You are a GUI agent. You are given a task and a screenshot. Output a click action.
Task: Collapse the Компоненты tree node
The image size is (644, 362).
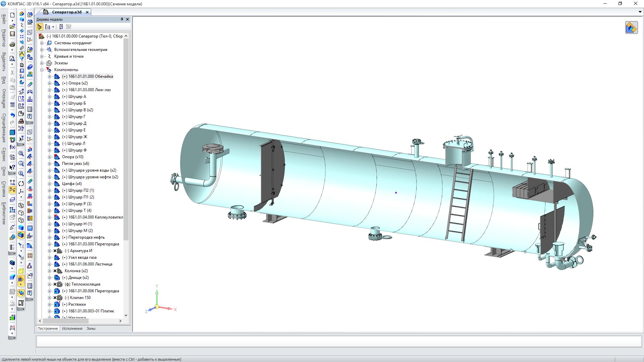tap(42, 70)
